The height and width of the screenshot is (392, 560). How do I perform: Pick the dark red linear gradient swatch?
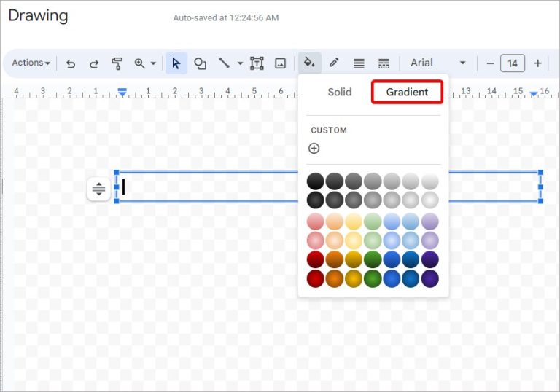[x=315, y=259]
